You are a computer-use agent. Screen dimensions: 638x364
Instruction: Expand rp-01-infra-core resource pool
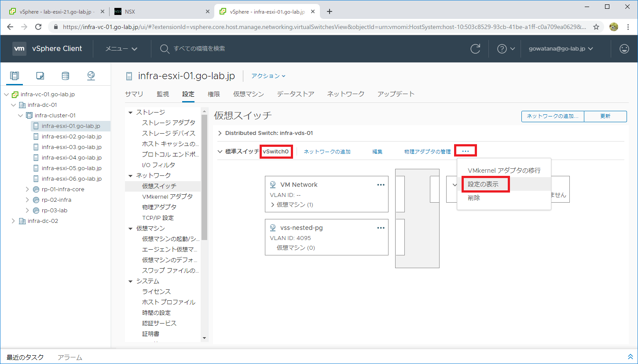pos(28,189)
